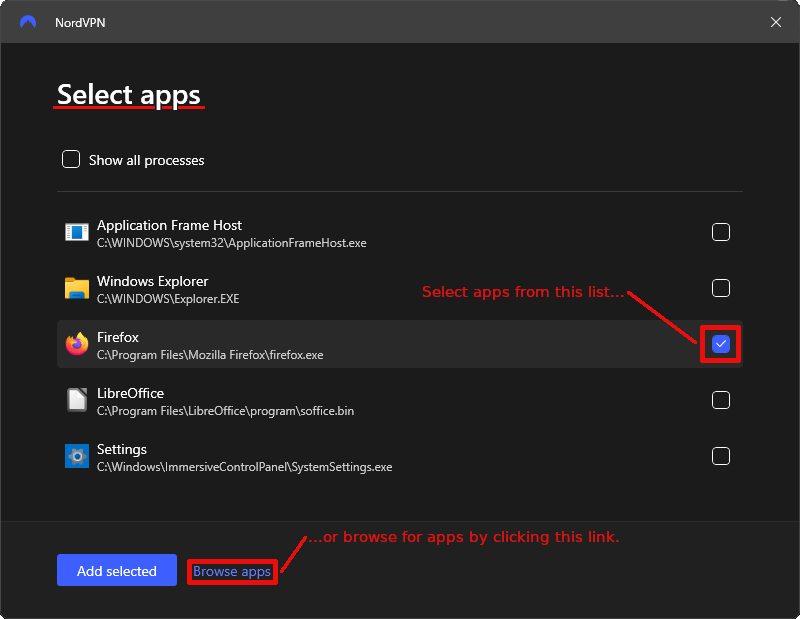Check the Windows Explorer checkbox
Viewport: 800px width, 619px height.
(720, 288)
